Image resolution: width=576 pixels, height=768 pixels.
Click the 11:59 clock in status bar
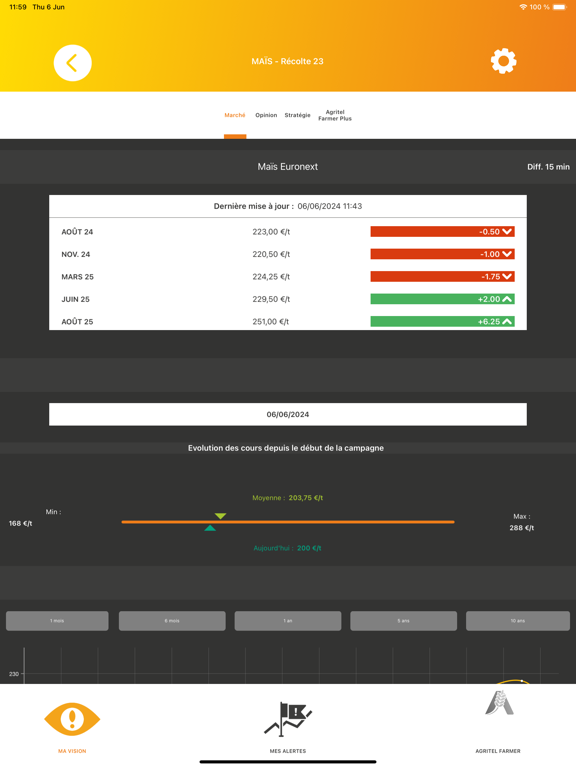point(18,7)
